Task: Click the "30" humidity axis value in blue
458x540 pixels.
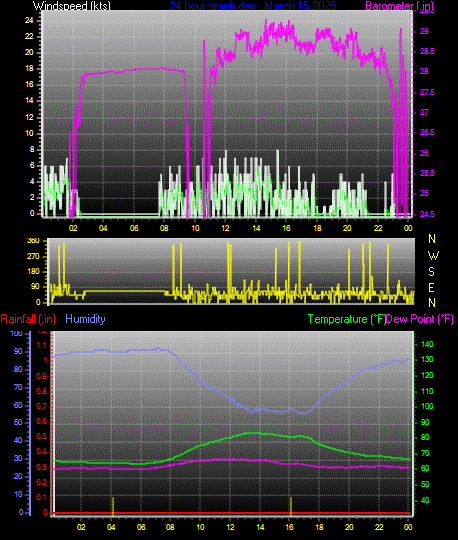Action: tap(18, 458)
